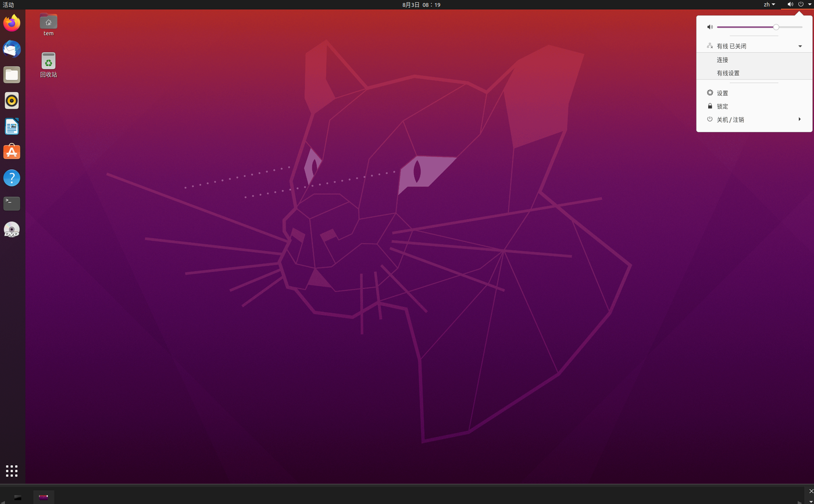814x504 pixels.
Task: Open LibreOffice Writer from dock
Action: coord(12,126)
